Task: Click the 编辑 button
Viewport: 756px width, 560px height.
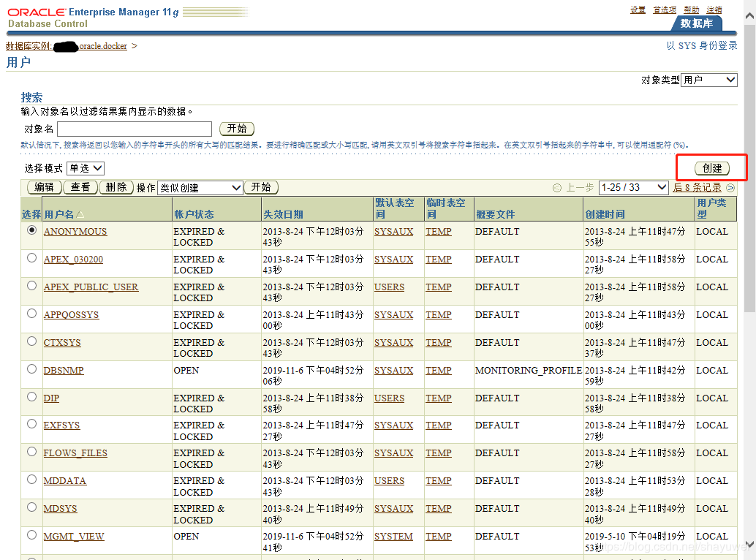Action: [x=45, y=187]
